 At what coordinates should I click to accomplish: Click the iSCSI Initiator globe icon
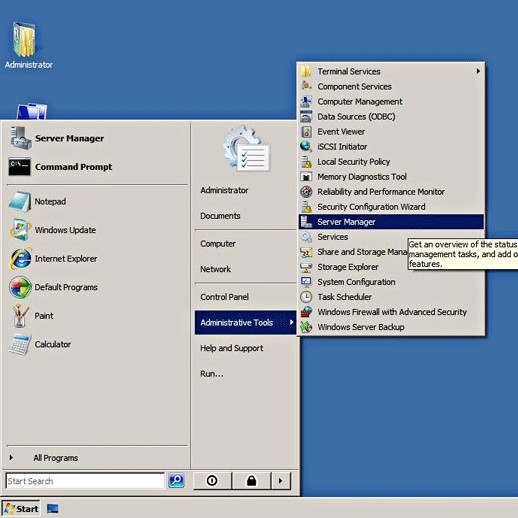[x=306, y=146]
